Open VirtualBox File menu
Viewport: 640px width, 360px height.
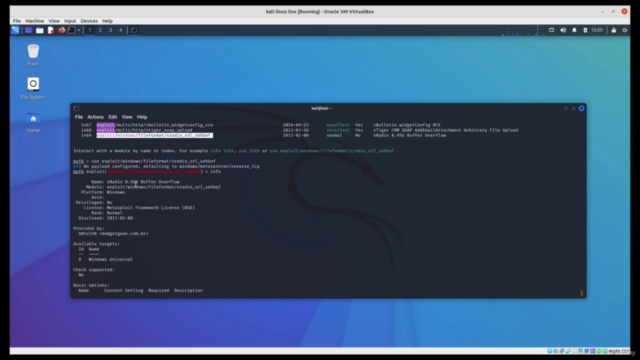point(17,21)
